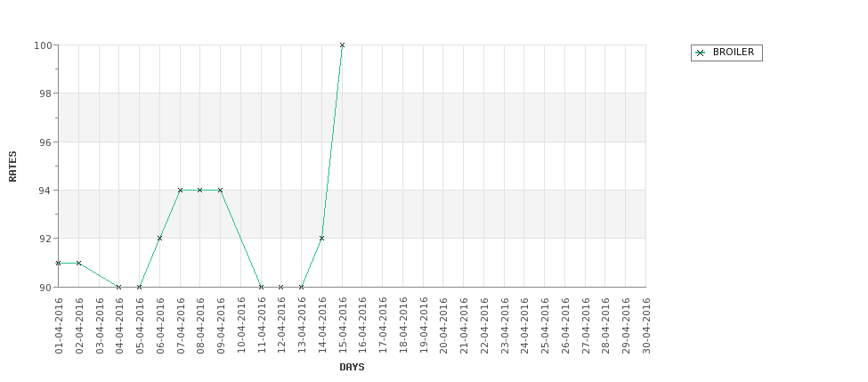Pick the data point on 05-04-2016

[x=139, y=287]
